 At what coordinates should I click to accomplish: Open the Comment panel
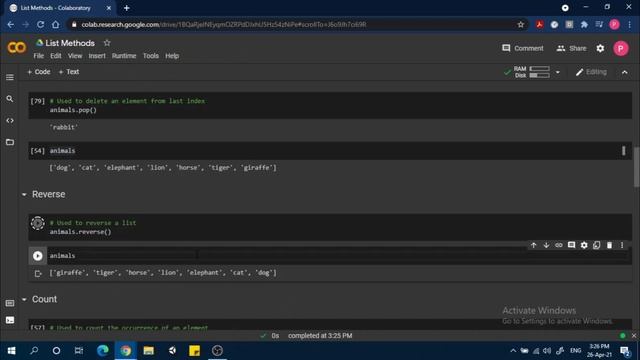tap(522, 48)
